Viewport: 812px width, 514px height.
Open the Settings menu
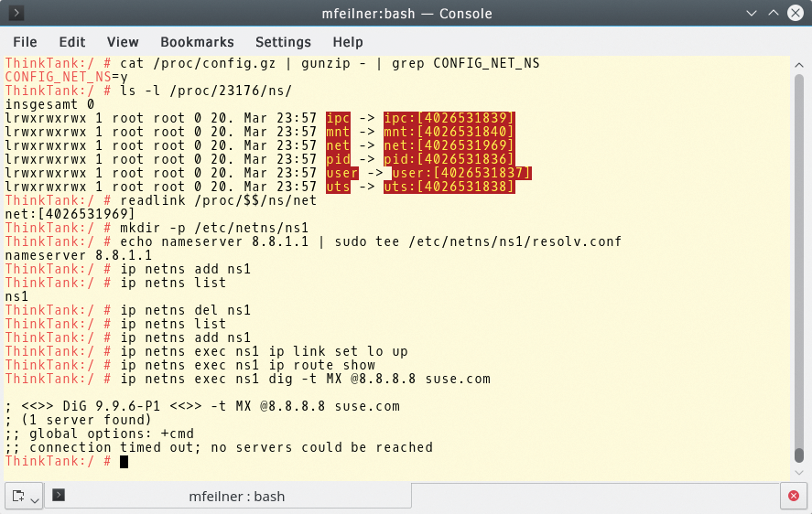(283, 42)
